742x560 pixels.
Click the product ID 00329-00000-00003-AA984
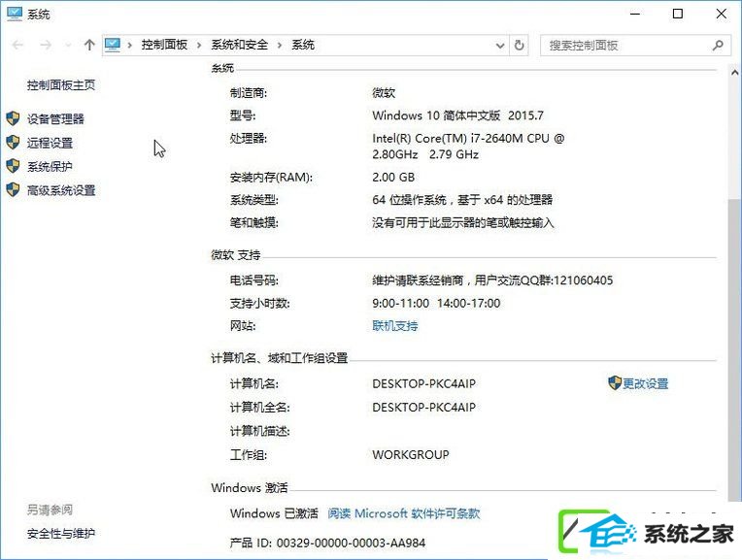coord(352,543)
